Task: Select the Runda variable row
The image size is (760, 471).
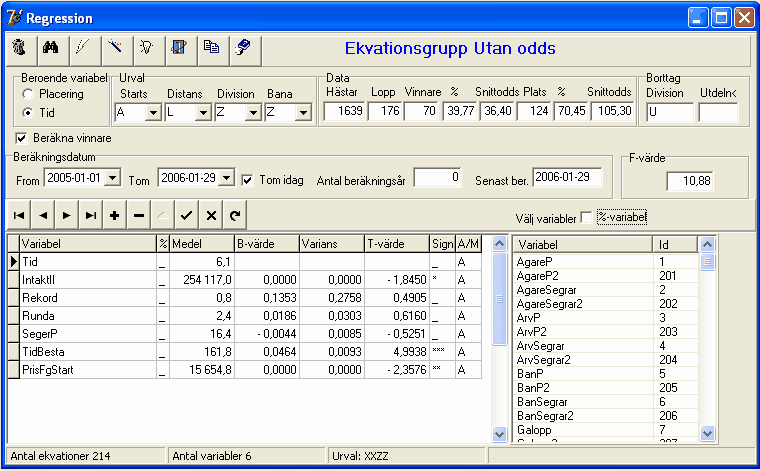Action: [245, 316]
